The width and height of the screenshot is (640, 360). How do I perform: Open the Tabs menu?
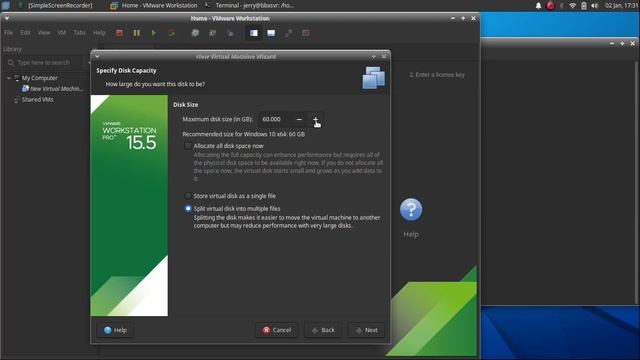[x=80, y=33]
